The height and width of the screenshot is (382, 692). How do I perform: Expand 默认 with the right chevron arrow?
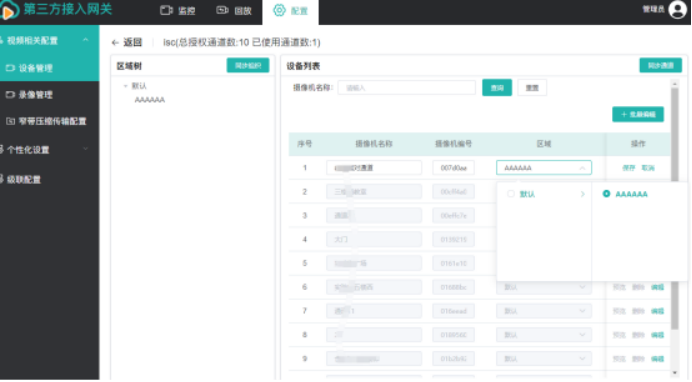tap(583, 194)
